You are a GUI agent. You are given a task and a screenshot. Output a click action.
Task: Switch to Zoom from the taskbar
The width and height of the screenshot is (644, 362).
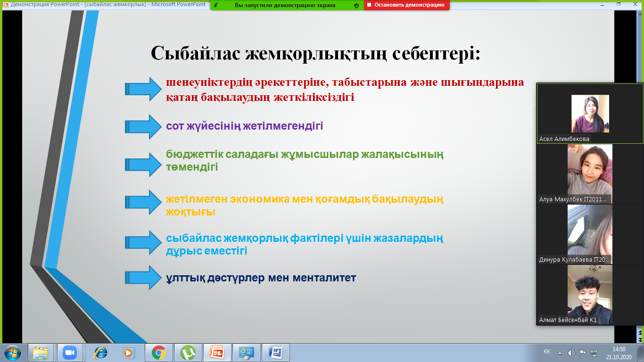point(70,353)
